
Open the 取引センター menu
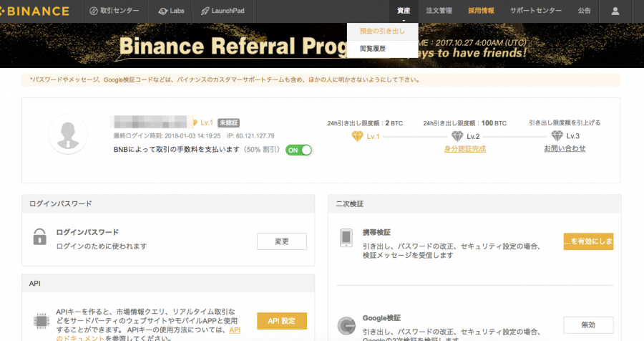[114, 11]
